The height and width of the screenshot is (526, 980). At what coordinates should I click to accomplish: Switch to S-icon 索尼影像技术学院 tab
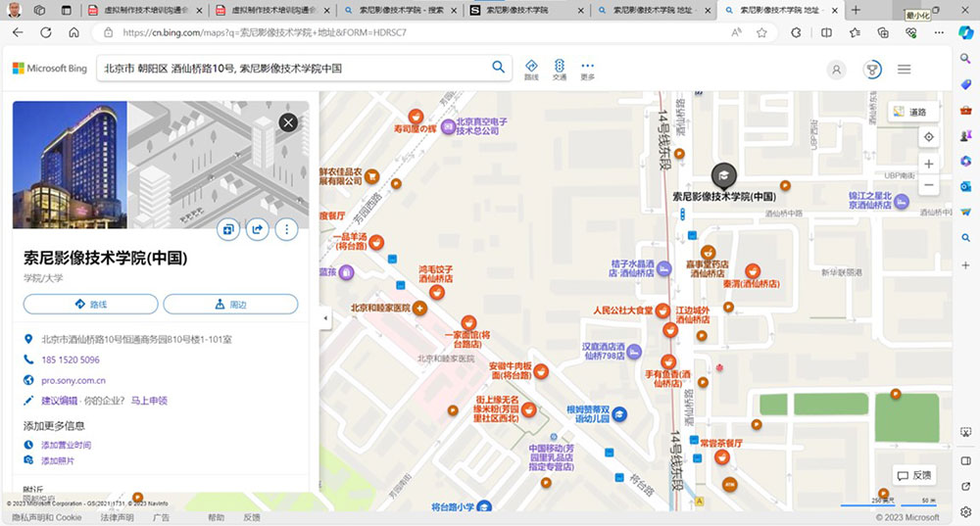pos(527,10)
